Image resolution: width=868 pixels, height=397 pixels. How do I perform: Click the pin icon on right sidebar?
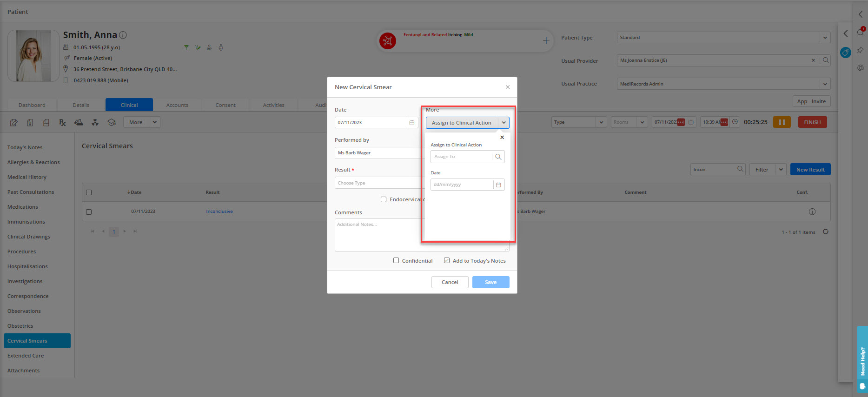[861, 50]
